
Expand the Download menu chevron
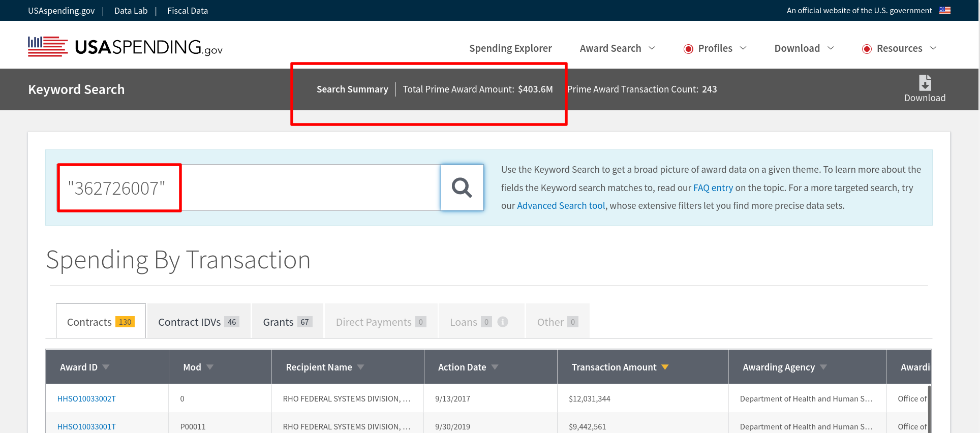[831, 48]
